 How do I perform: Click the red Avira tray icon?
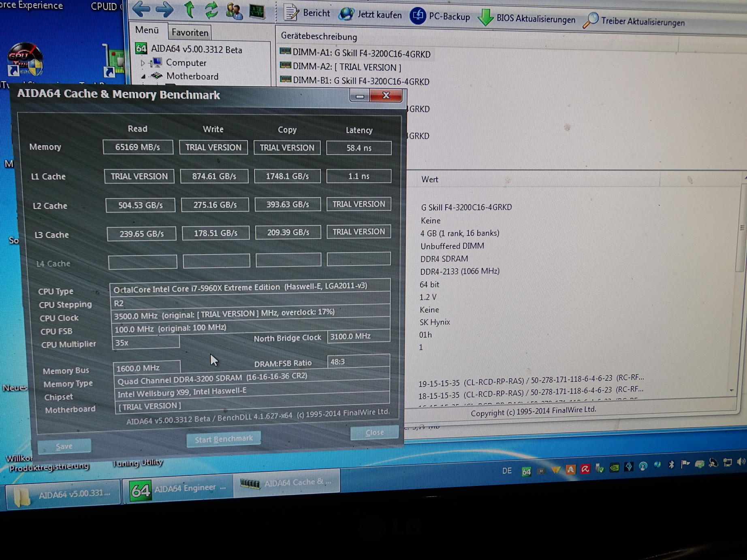pyautogui.click(x=585, y=469)
